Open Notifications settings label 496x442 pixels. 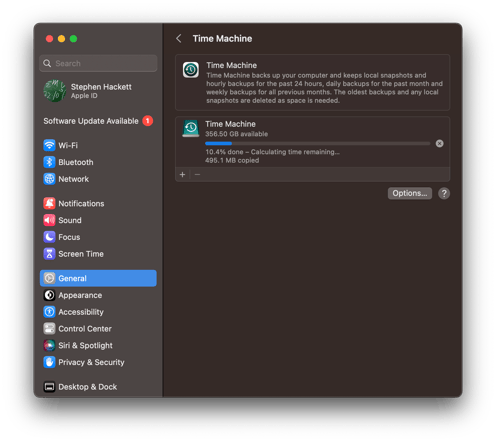tap(81, 203)
